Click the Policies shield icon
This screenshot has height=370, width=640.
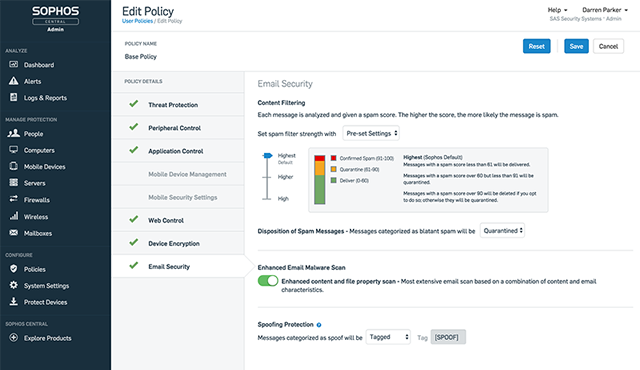[13, 268]
